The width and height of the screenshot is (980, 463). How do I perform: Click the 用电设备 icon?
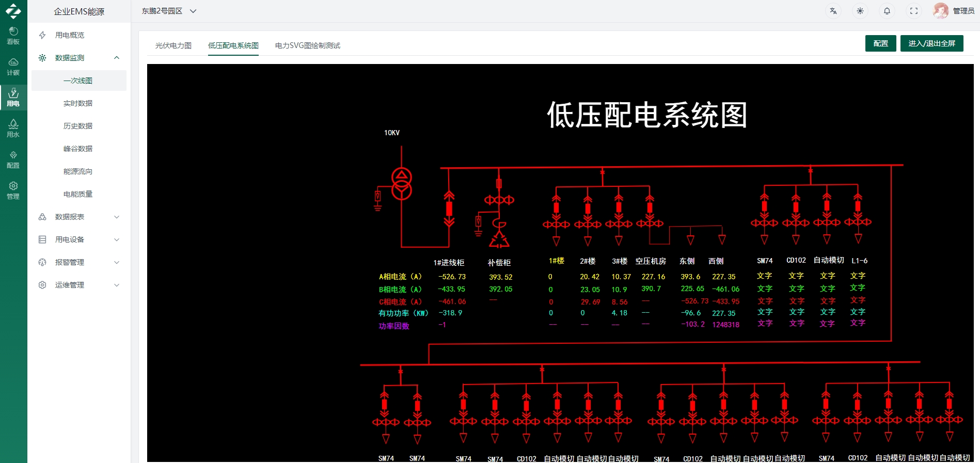pyautogui.click(x=42, y=240)
